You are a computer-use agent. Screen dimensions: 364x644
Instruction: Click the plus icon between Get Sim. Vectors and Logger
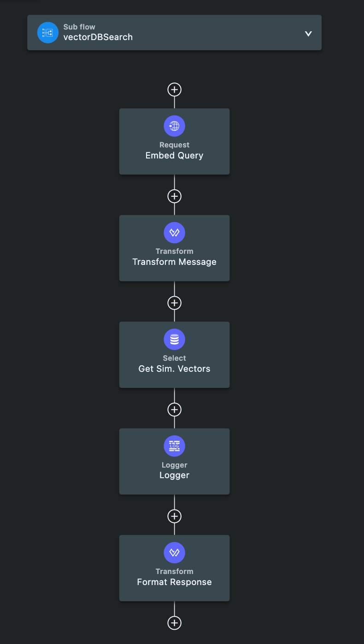tap(174, 410)
